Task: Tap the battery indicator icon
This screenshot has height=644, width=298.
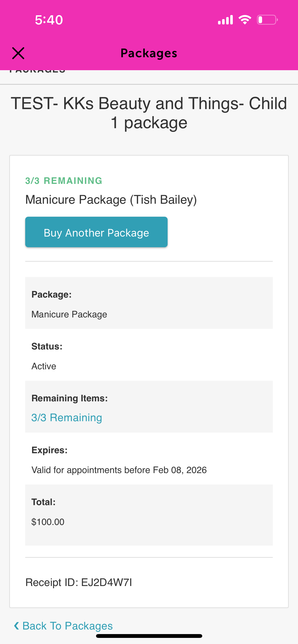Action: pyautogui.click(x=267, y=20)
